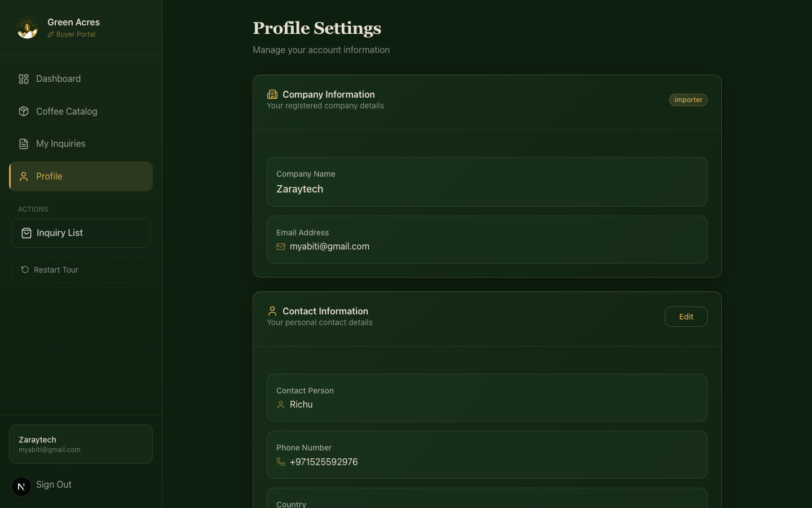Click the sparkle icon beside Buyer Portal

pyautogui.click(x=51, y=34)
